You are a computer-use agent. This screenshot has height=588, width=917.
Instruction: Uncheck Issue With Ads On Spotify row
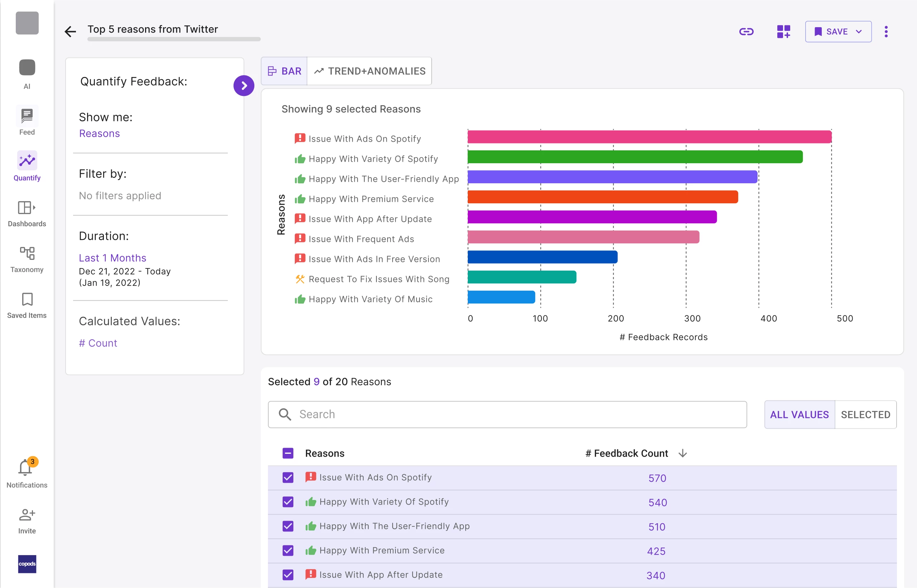point(288,477)
